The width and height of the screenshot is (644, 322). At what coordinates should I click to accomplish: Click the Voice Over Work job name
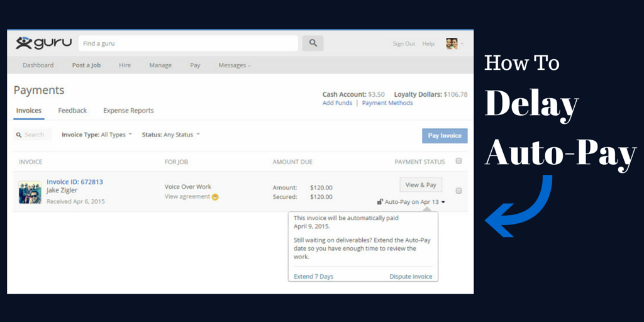188,186
